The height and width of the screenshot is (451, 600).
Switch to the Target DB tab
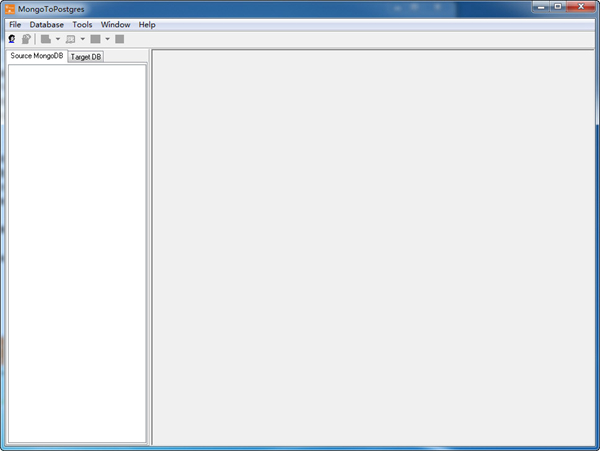[85, 57]
